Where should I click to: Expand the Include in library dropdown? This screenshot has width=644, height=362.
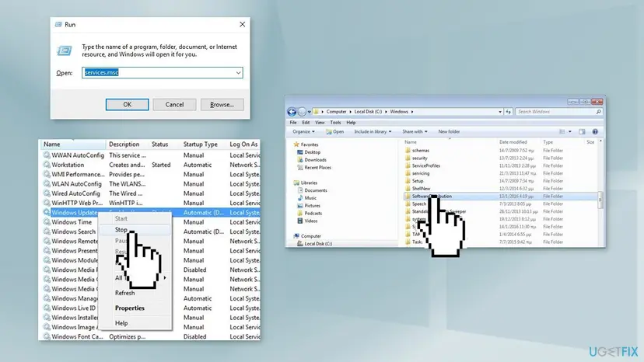click(x=390, y=132)
